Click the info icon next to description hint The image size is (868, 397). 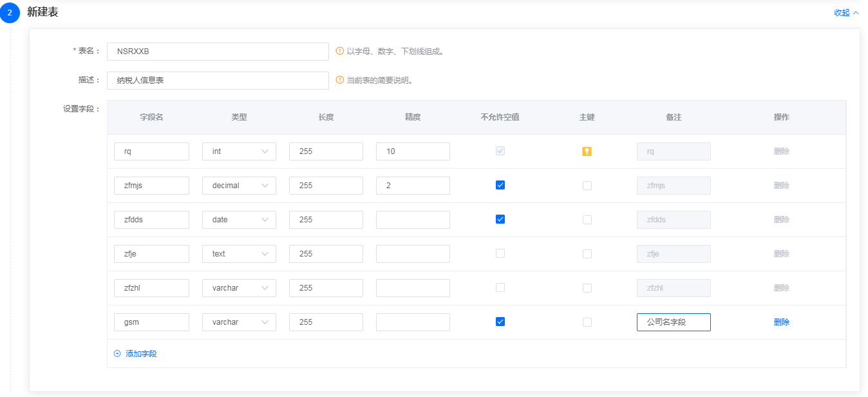point(340,81)
